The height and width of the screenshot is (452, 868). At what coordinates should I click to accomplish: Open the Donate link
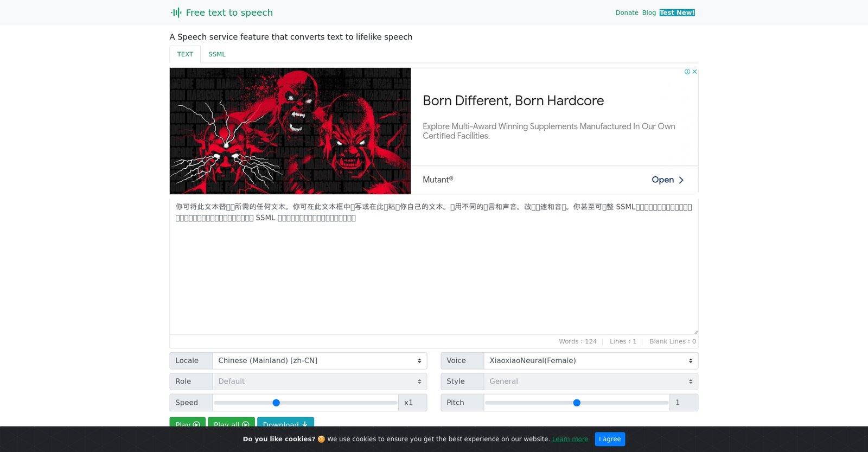[x=627, y=12]
